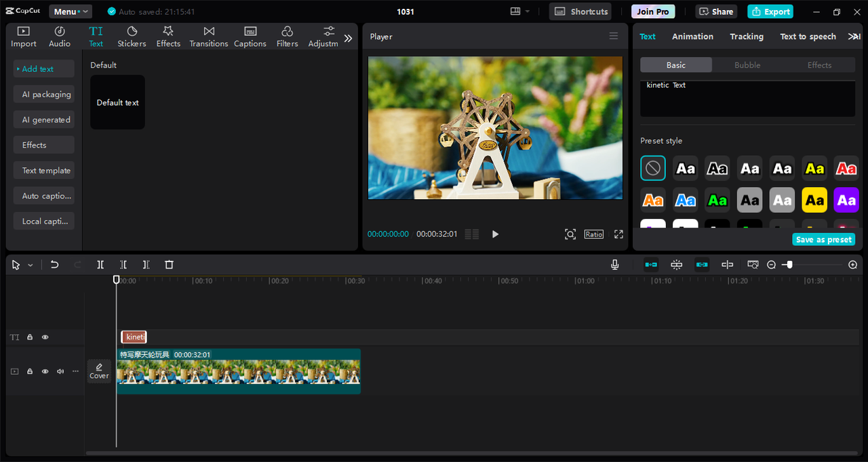Open the Shortcuts panel
868x462 pixels.
580,12
